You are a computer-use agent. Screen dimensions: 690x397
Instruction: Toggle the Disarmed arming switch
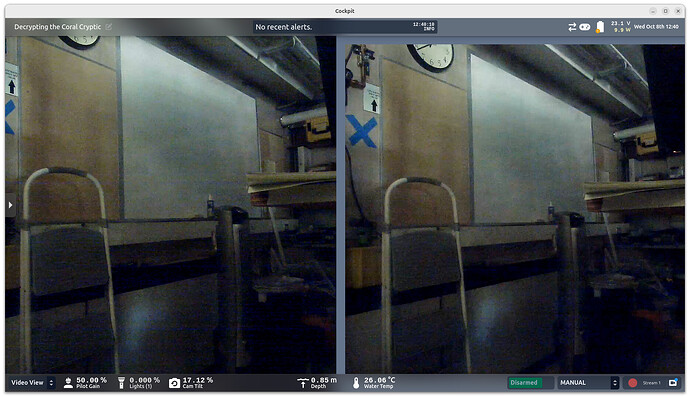point(530,383)
